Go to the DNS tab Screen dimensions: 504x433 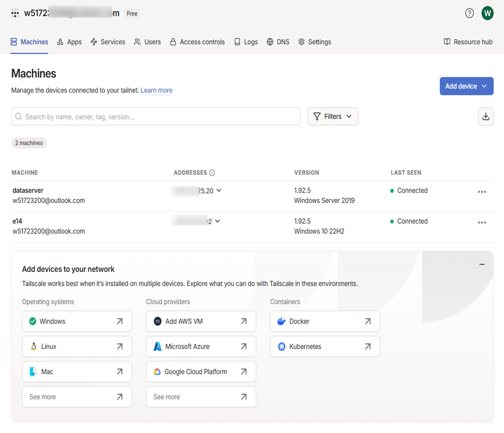(x=278, y=42)
